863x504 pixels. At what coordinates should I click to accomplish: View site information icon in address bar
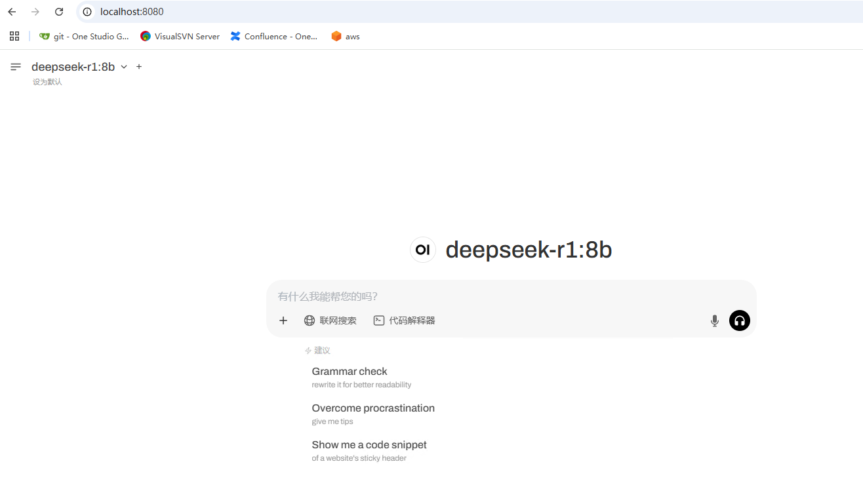(87, 12)
